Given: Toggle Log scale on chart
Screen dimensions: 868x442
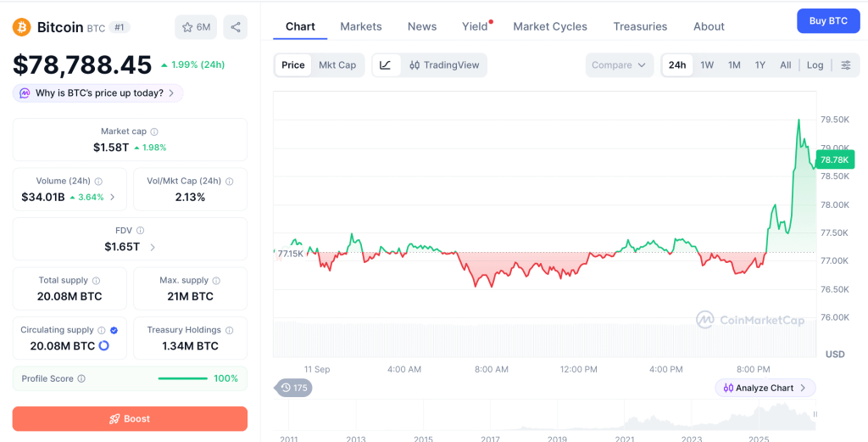Looking at the screenshot, I should point(815,64).
